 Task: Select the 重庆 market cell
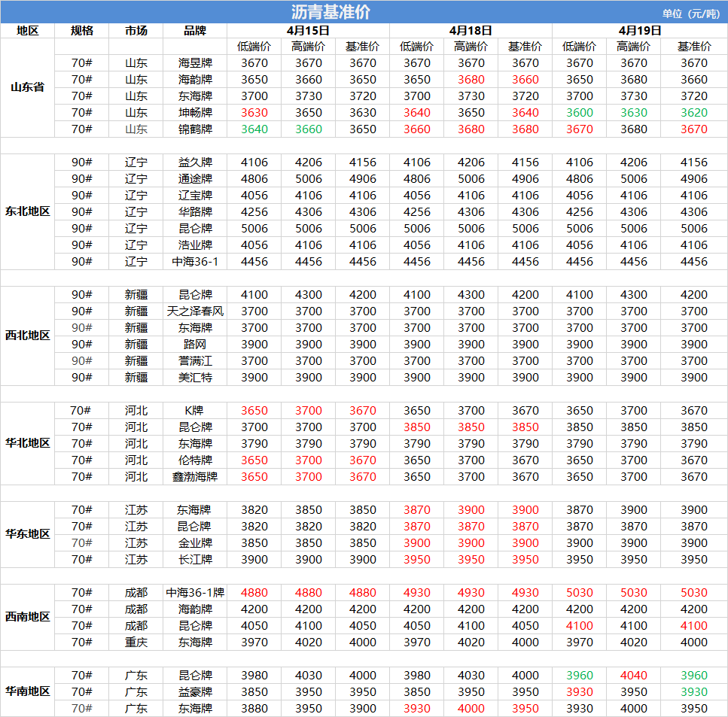[136, 643]
